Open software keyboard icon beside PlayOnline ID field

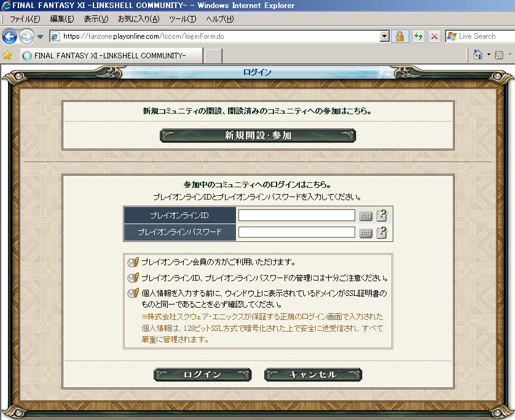click(366, 216)
